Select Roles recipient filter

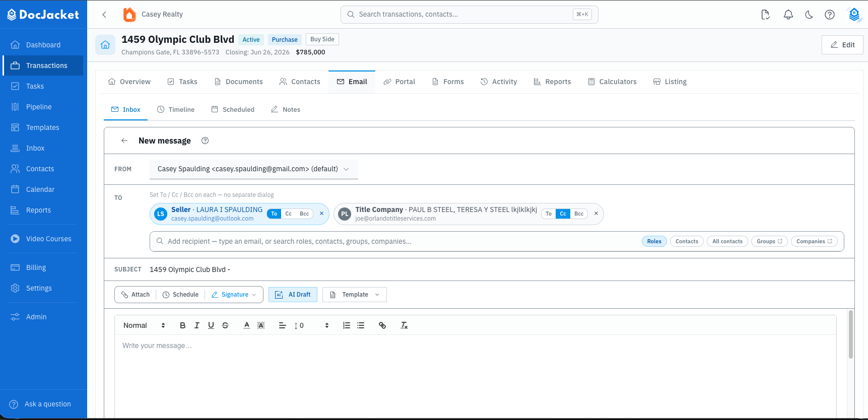[x=654, y=241]
